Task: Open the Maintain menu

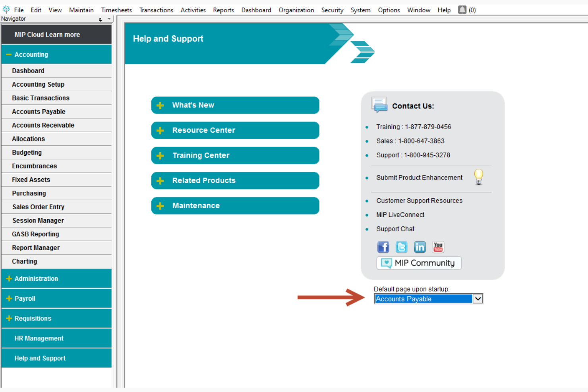Action: click(x=81, y=10)
